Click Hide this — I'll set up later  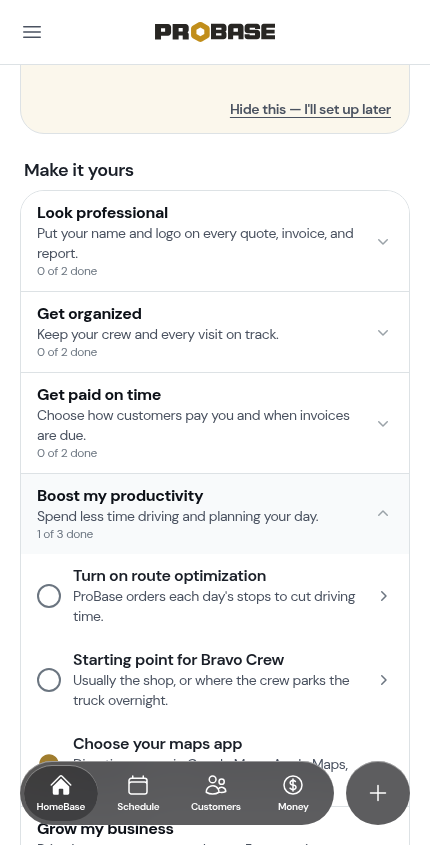click(310, 109)
